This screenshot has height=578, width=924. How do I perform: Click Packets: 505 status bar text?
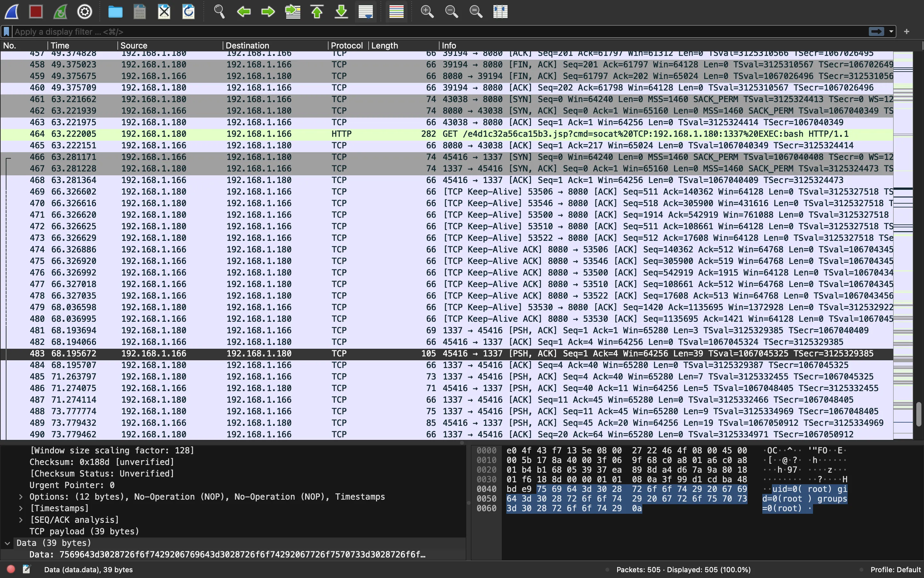pos(683,570)
